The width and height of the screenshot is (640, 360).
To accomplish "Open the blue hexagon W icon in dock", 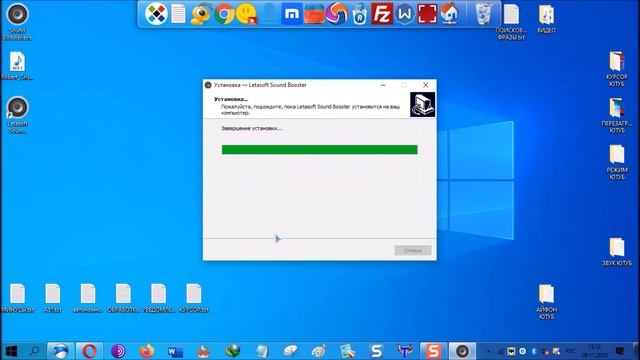I will point(404,14).
